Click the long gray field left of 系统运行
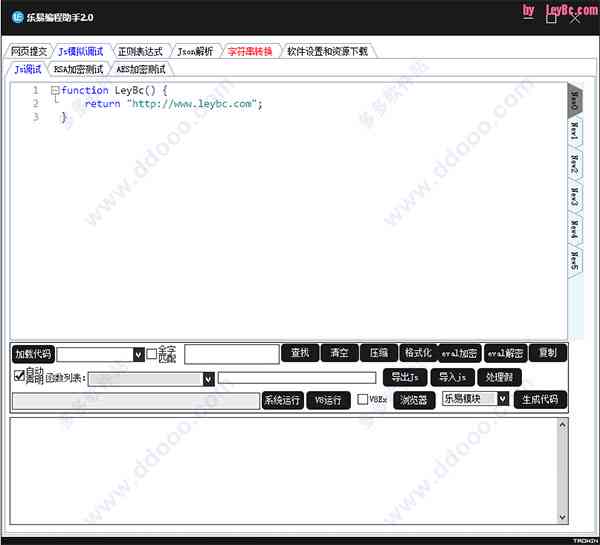The image size is (600, 545). (x=136, y=401)
